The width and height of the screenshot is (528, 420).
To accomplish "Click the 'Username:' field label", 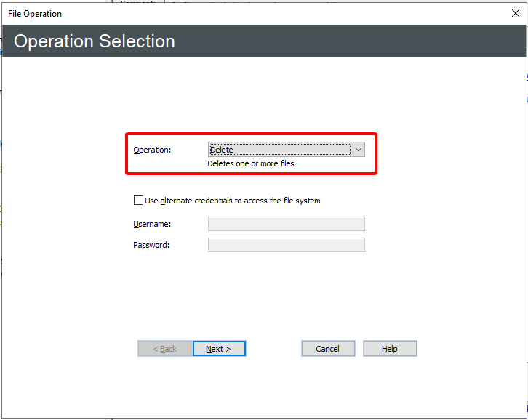I will [152, 224].
